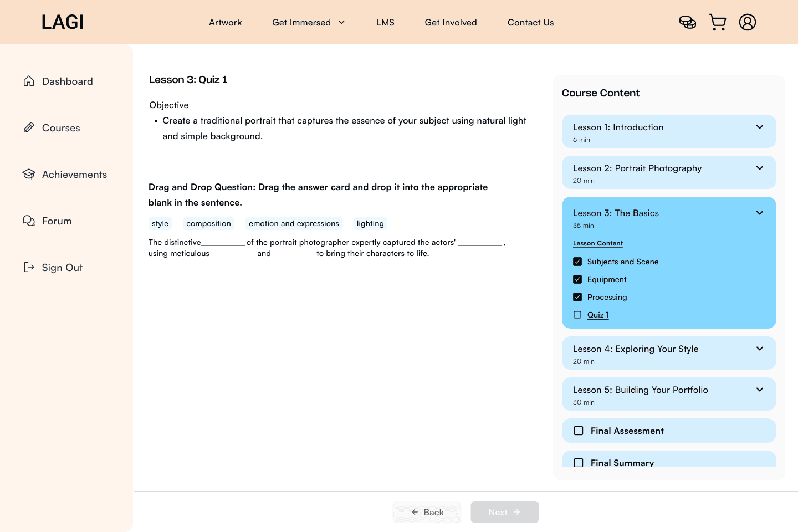
Task: Expand Lesson 2: Portrait Photography chevron
Action: click(x=760, y=168)
